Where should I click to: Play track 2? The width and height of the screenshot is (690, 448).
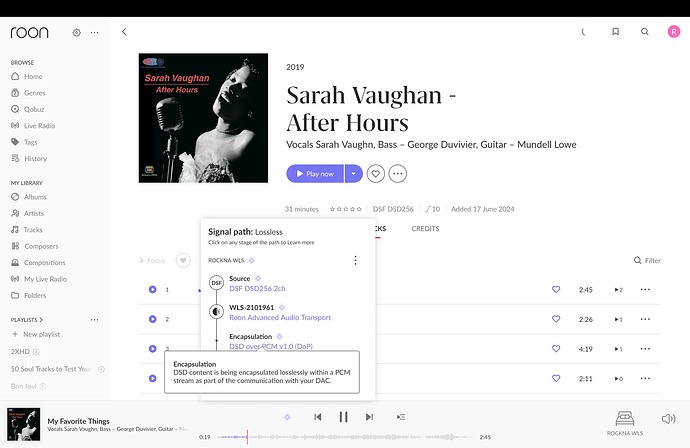click(x=153, y=319)
